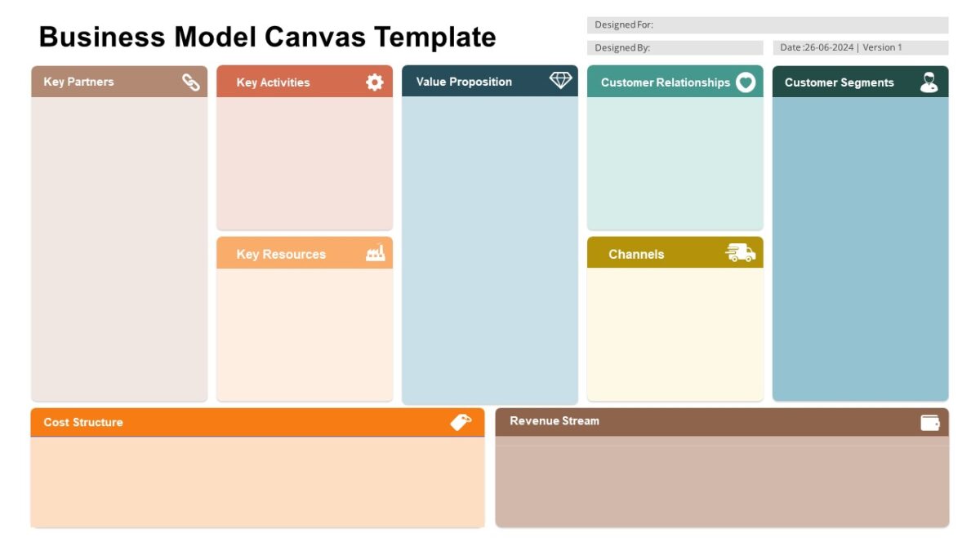Select the diamond icon in Value Proposition
The height and width of the screenshot is (551, 980).
pos(560,81)
